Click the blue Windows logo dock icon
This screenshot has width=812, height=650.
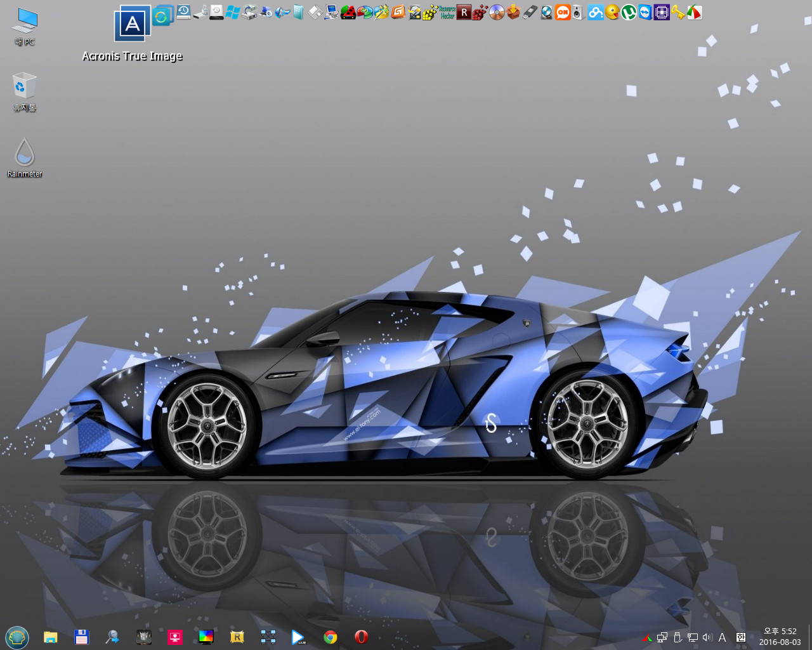[232, 12]
